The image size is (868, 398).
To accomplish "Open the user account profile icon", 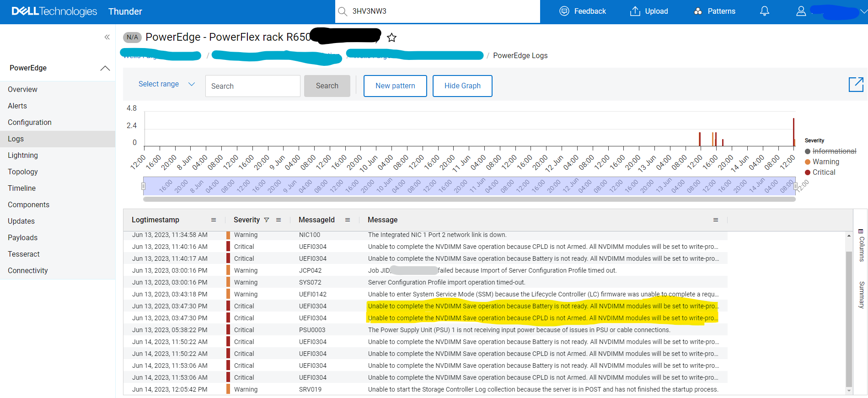I will point(801,11).
